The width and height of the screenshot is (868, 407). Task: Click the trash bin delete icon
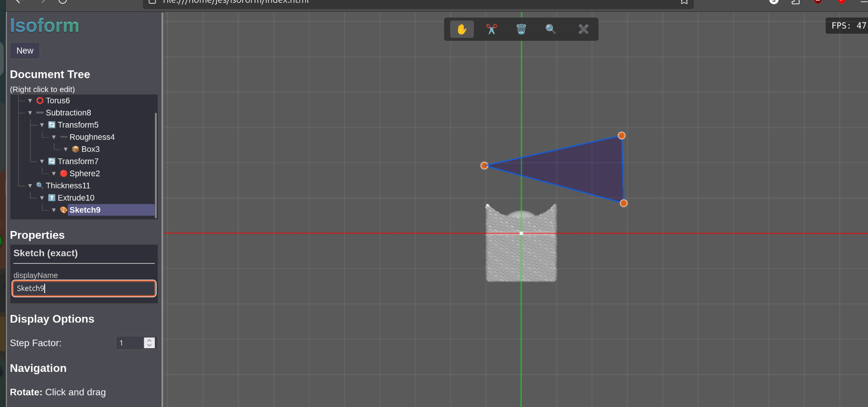tap(521, 29)
